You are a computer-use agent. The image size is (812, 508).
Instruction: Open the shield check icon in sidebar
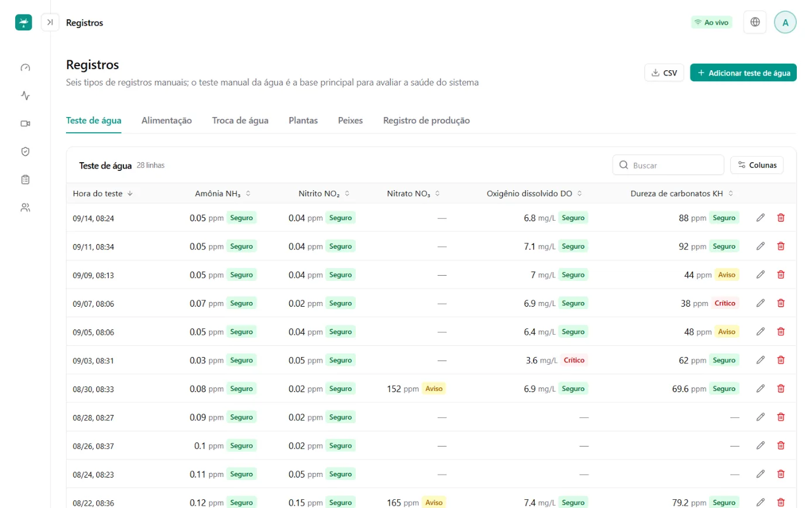coord(25,152)
